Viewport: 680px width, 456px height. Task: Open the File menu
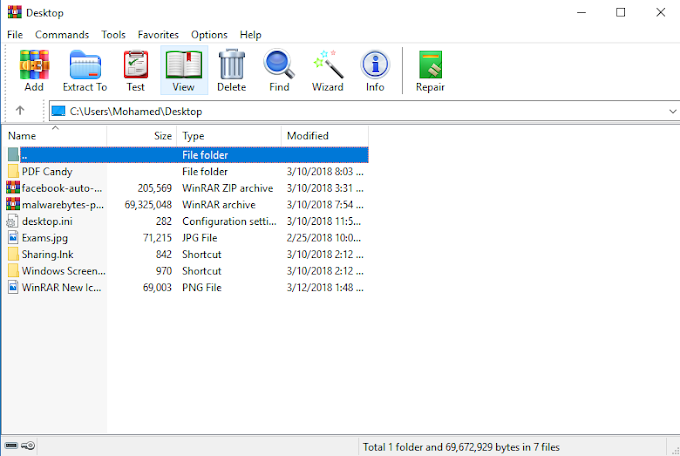point(15,35)
